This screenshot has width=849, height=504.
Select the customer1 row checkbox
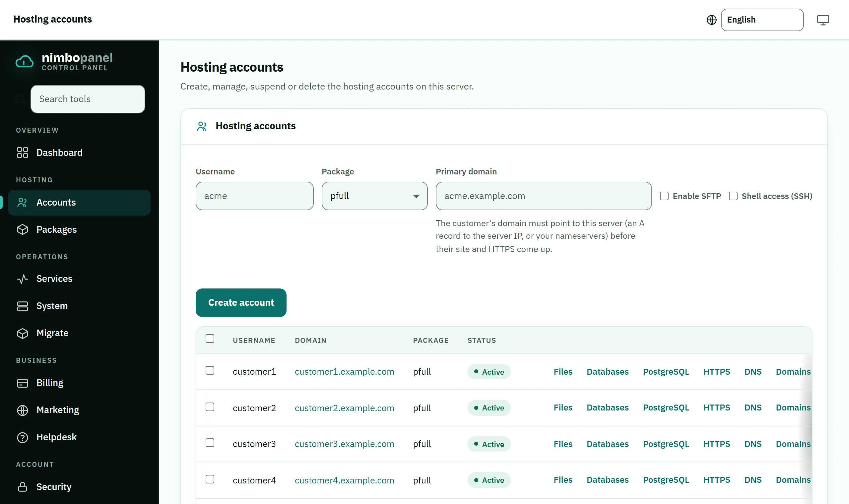pyautogui.click(x=210, y=370)
